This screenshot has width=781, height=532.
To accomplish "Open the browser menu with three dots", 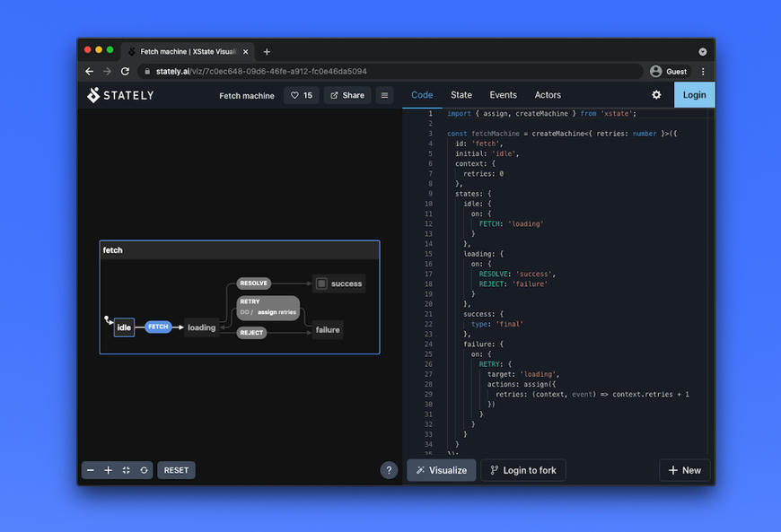I will point(703,71).
